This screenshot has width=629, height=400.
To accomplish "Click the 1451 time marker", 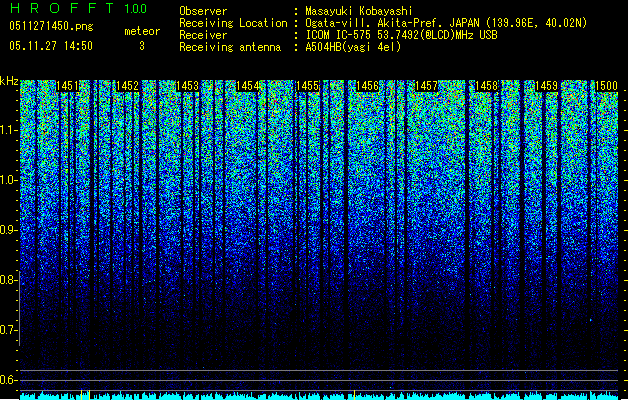I will tap(67, 86).
